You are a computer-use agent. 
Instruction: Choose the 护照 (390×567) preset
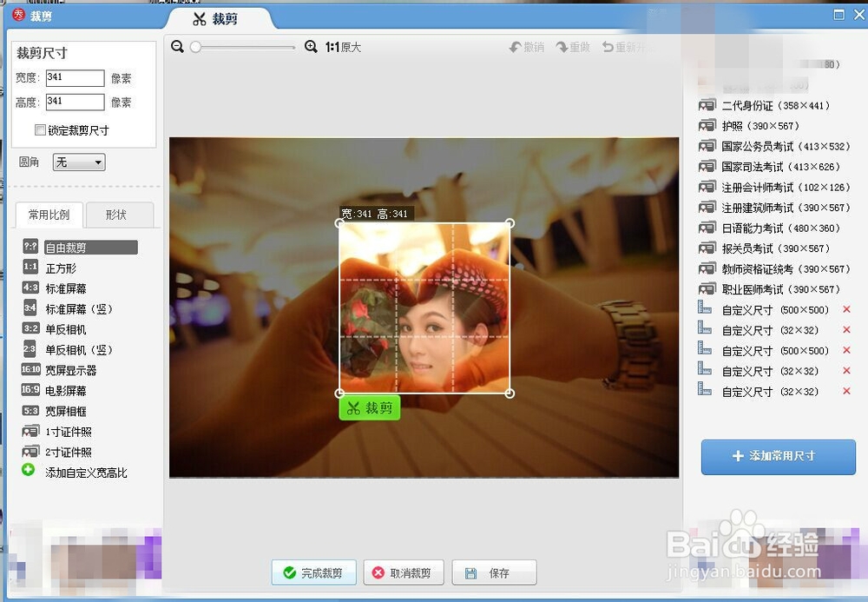(x=748, y=126)
